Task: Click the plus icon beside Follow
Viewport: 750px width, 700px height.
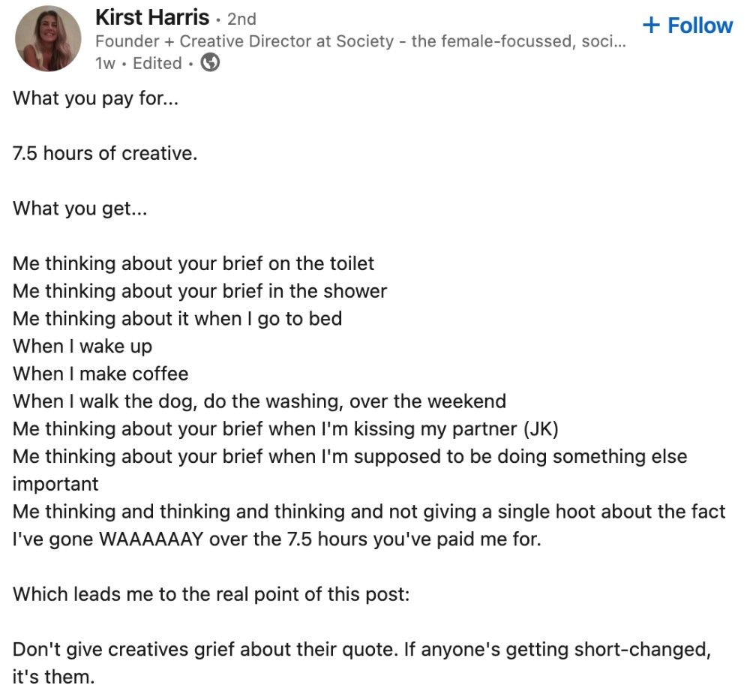Action: (651, 25)
